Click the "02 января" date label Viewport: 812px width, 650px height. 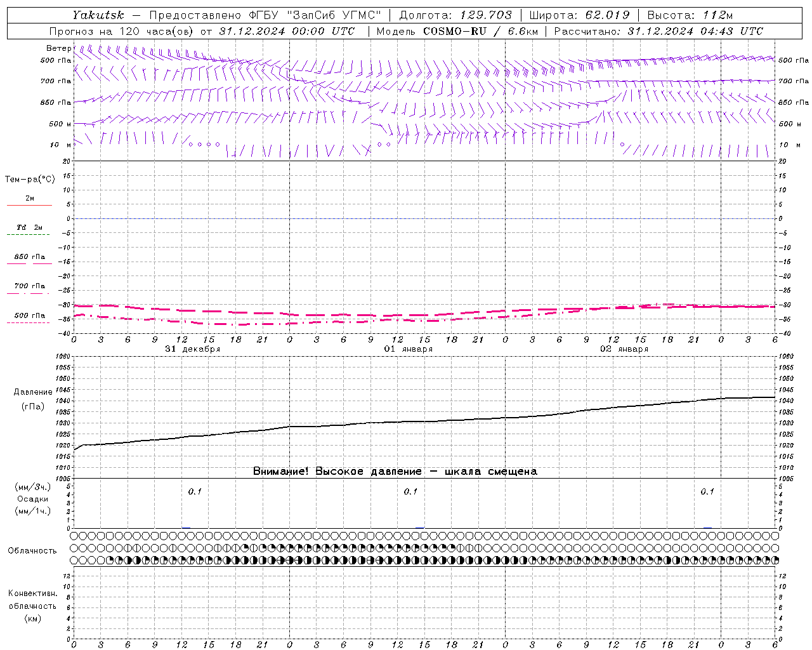[x=624, y=348]
